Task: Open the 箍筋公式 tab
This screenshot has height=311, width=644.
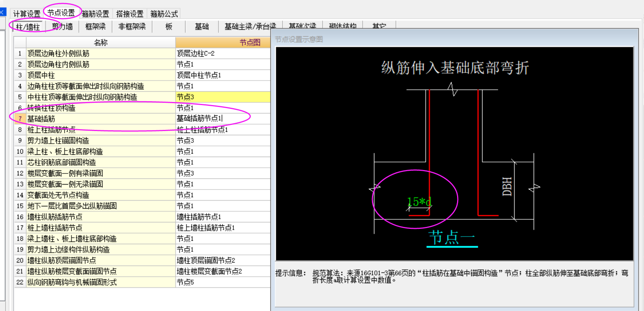Action: tap(164, 14)
